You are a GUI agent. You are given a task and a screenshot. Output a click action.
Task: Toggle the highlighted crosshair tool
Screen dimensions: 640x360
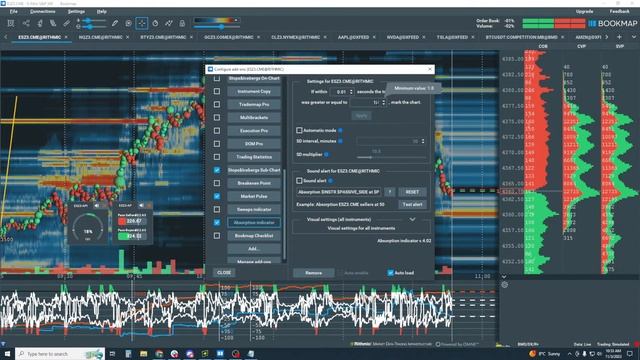(142, 23)
